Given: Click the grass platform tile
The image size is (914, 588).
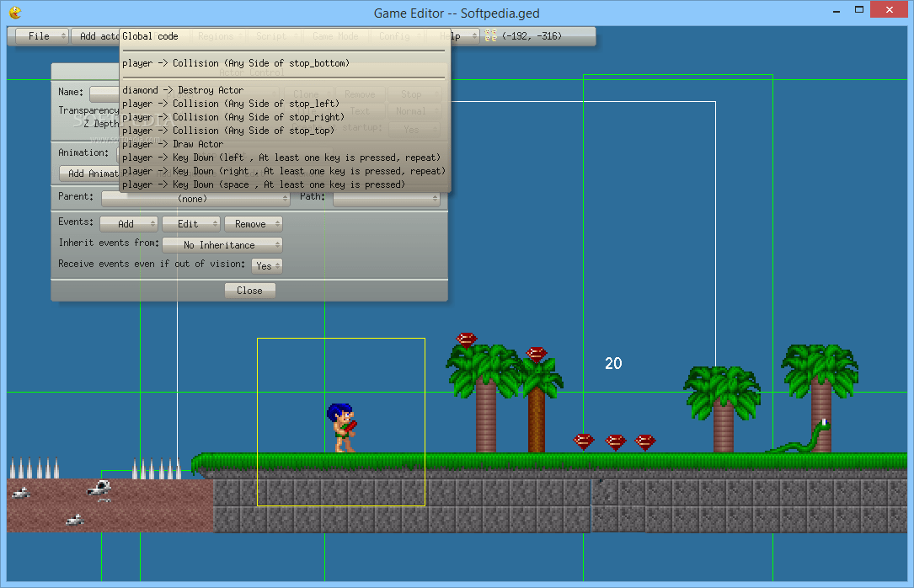Looking at the screenshot, I should click(x=548, y=462).
